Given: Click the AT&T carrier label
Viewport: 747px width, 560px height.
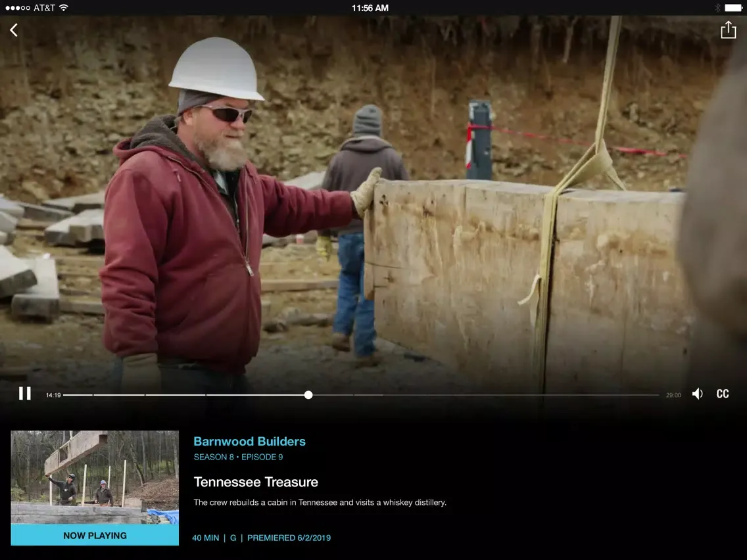Looking at the screenshot, I should (x=44, y=8).
